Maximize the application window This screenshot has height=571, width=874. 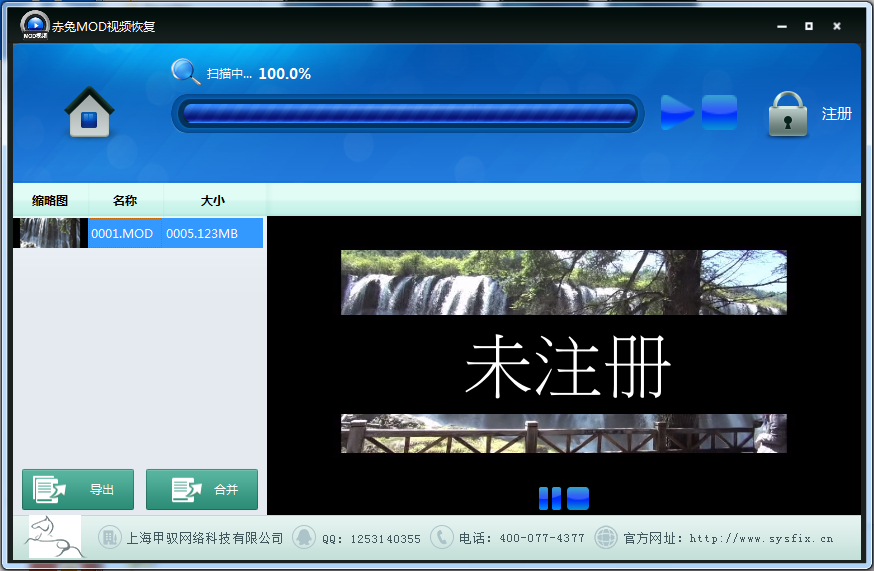coord(809,26)
